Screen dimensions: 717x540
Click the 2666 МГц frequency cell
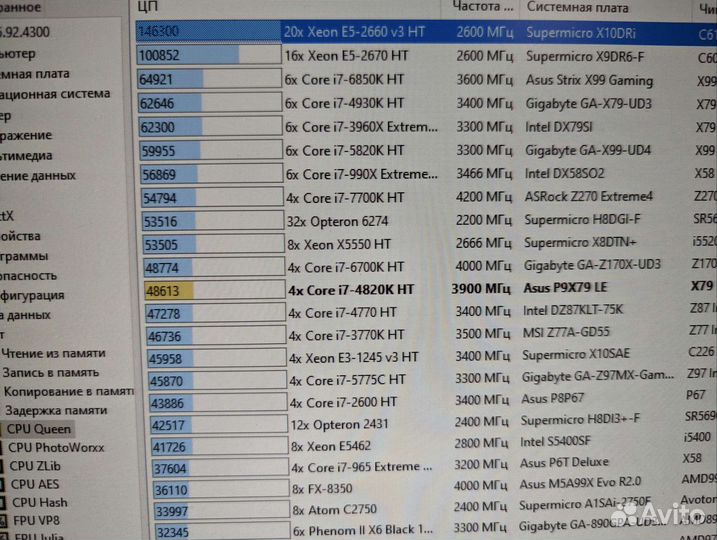(483, 243)
